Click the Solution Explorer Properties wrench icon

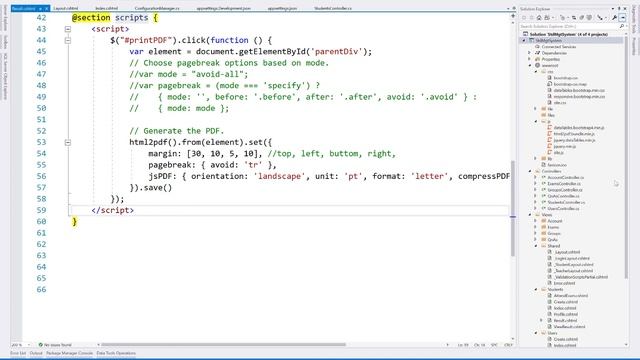[614, 18]
